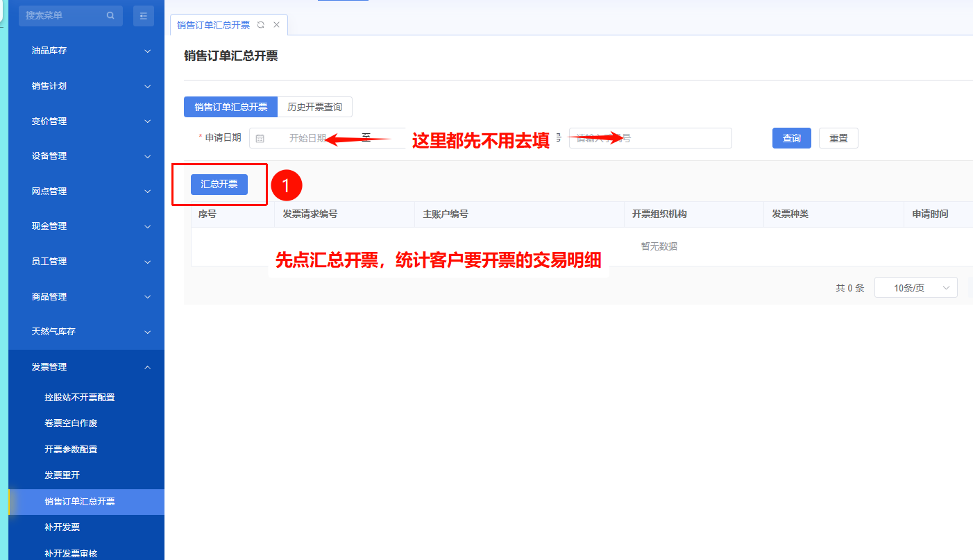
Task: Click the 汇总开票 button
Action: [x=219, y=185]
